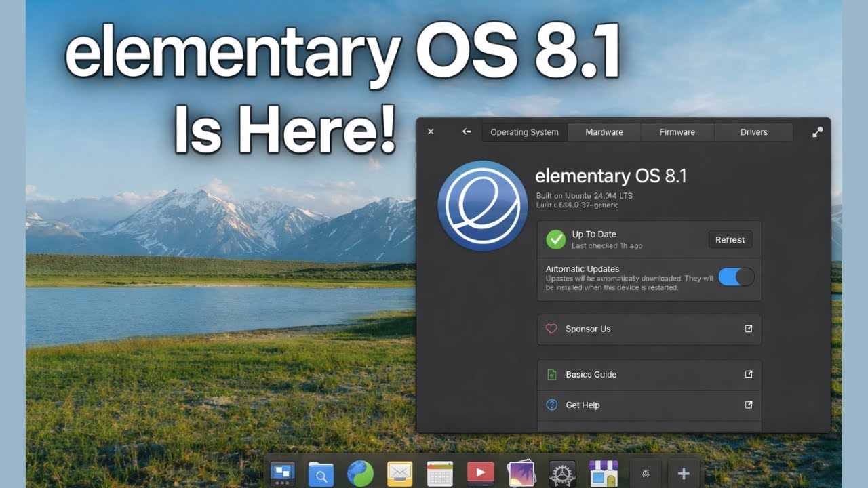Image resolution: width=868 pixels, height=488 pixels.
Task: Click the green Up To Date checkmark
Action: [x=556, y=239]
